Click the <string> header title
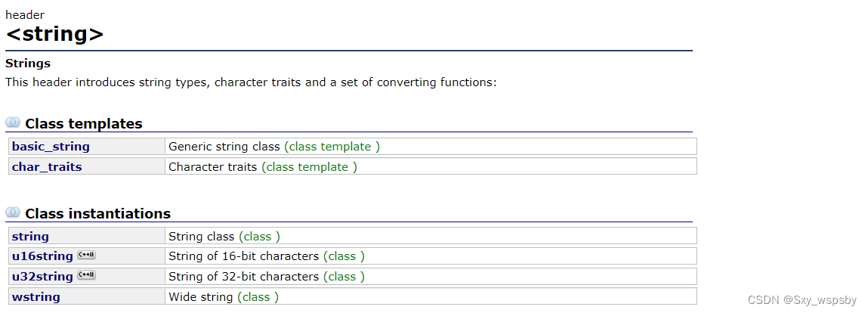This screenshot has width=868, height=313. point(54,34)
